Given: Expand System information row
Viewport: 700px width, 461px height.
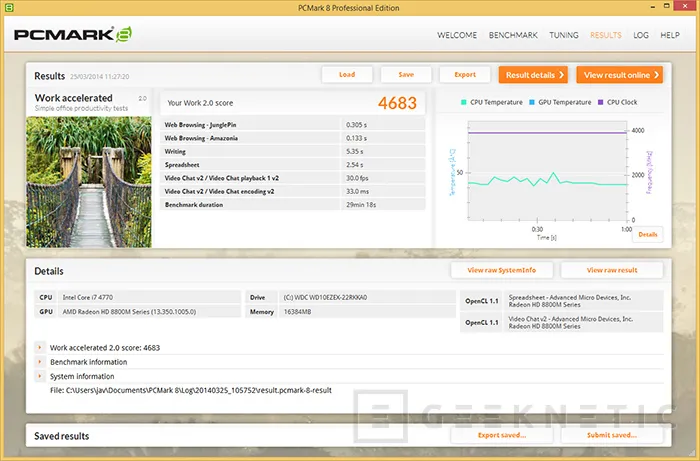Looking at the screenshot, I should click(40, 376).
